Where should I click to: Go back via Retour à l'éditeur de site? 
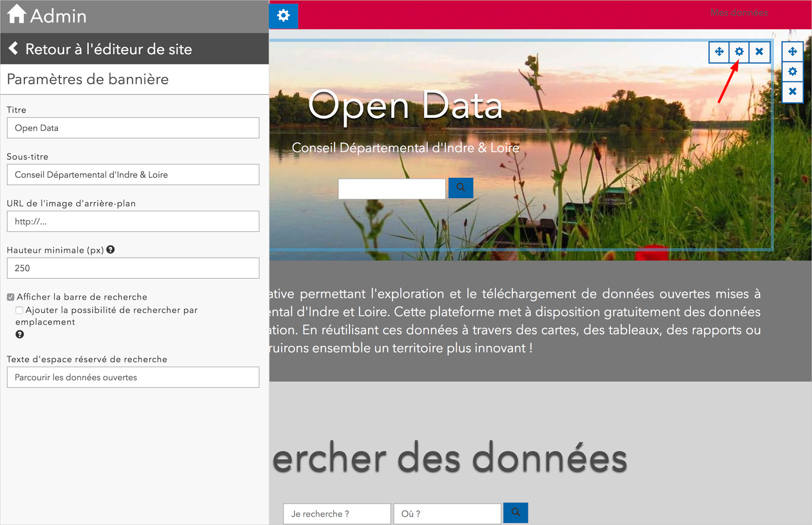click(109, 49)
